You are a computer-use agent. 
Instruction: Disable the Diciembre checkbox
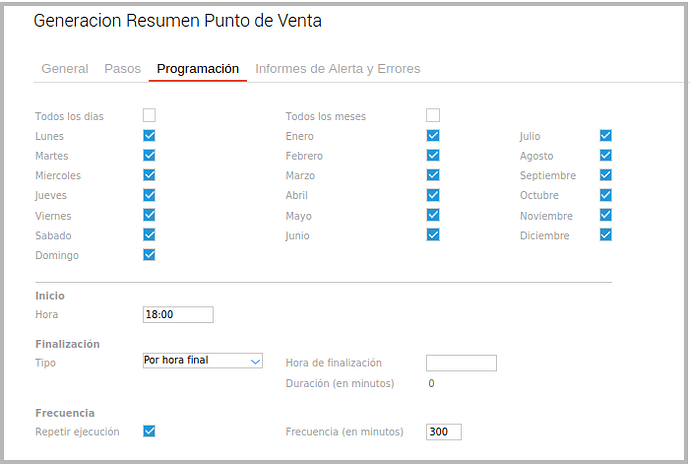click(x=605, y=235)
